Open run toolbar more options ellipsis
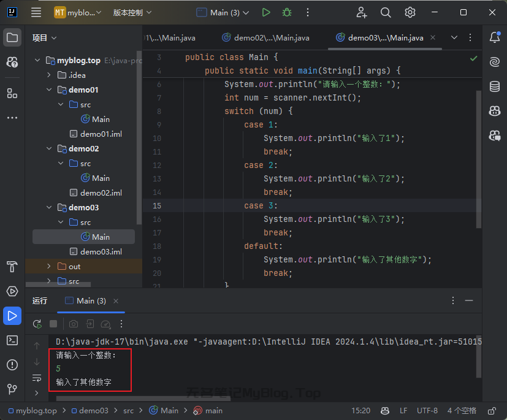The width and height of the screenshot is (507, 420). tap(121, 324)
